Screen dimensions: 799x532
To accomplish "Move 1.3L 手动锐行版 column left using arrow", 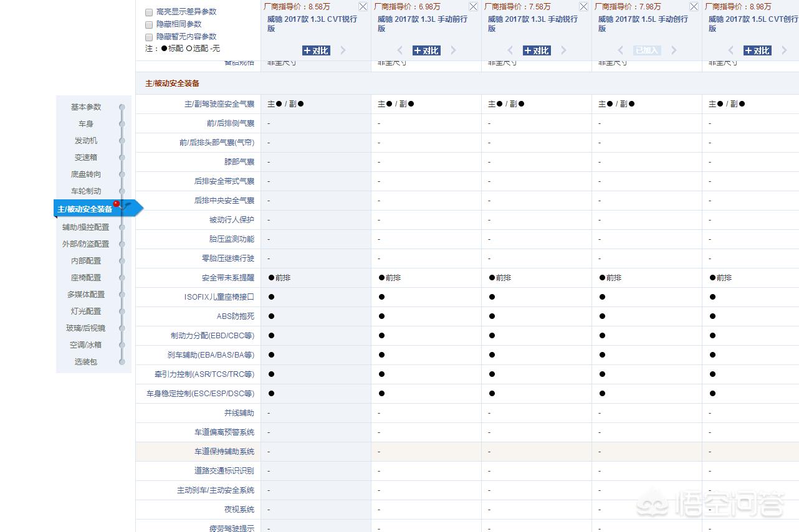I will [x=510, y=50].
